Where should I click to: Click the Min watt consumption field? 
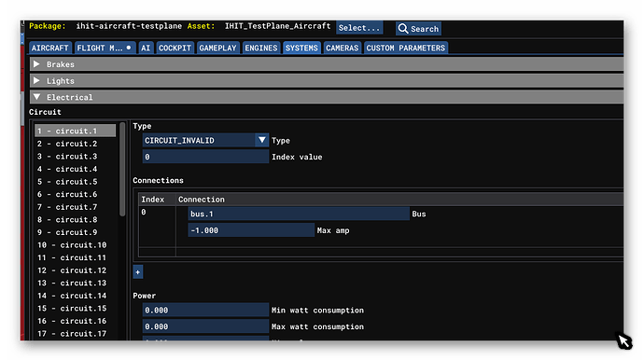click(x=205, y=310)
